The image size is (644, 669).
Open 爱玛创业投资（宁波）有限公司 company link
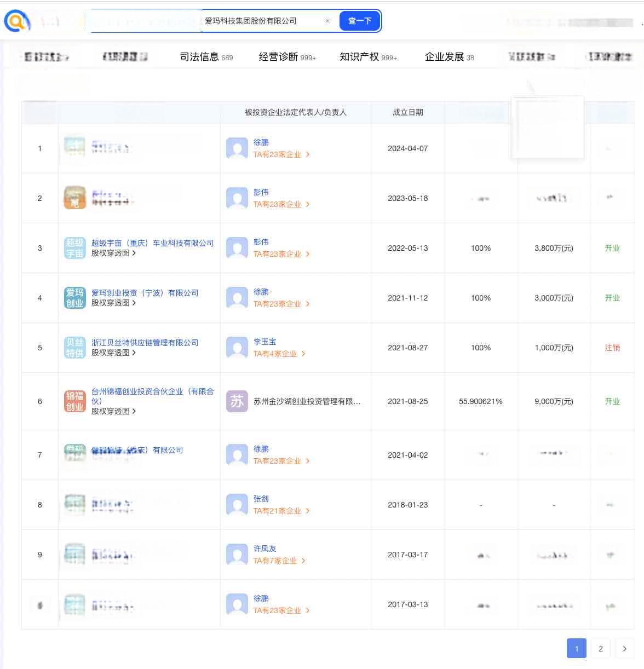[145, 293]
